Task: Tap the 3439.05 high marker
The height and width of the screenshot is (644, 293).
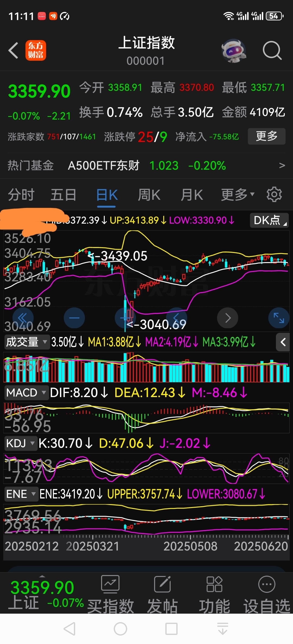Action: (117, 256)
